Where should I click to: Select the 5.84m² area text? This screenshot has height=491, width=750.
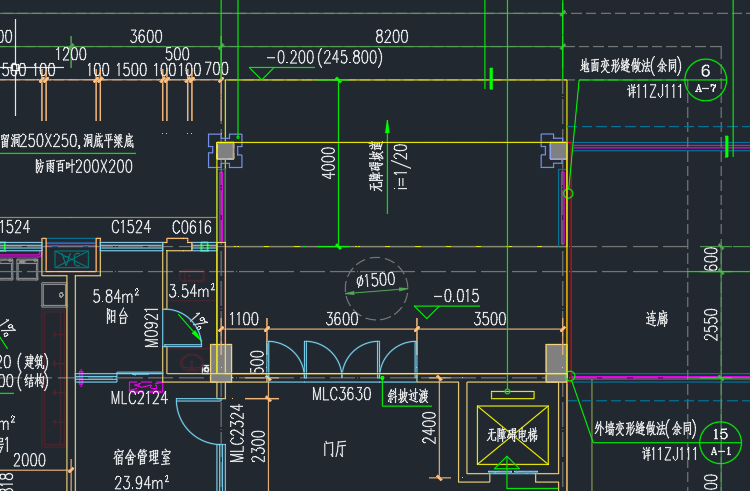point(116,296)
